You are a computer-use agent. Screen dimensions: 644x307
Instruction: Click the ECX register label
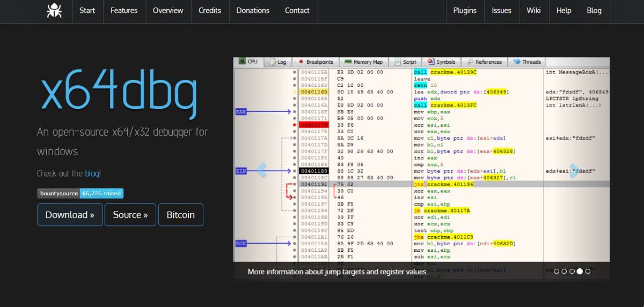coord(241,243)
